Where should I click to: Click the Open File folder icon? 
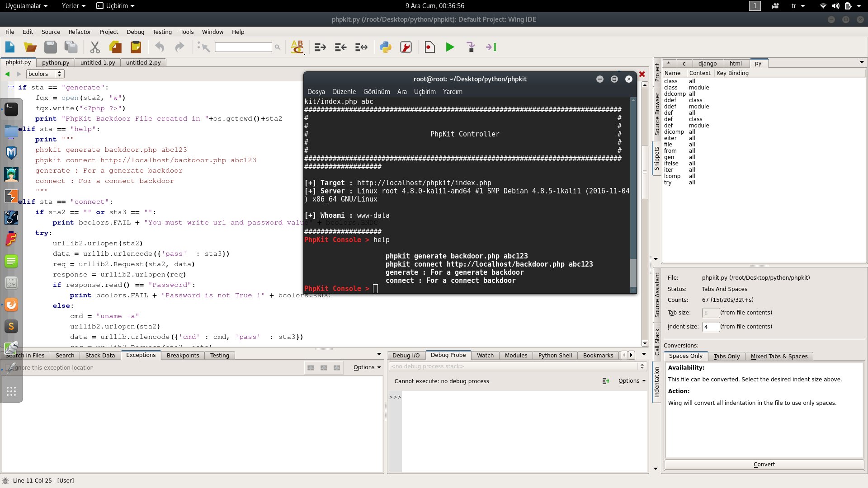30,47
